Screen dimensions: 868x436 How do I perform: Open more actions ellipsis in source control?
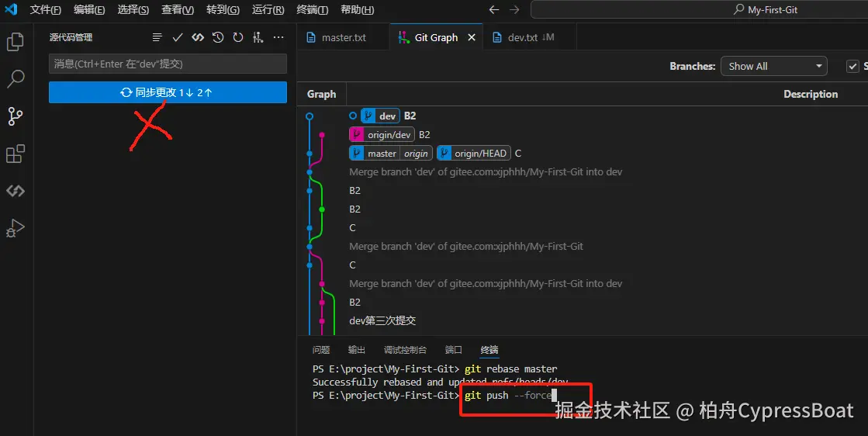pos(278,37)
